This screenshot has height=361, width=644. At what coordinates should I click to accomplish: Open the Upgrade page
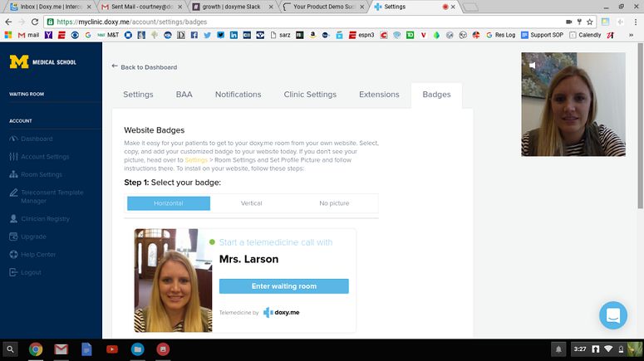[28, 237]
